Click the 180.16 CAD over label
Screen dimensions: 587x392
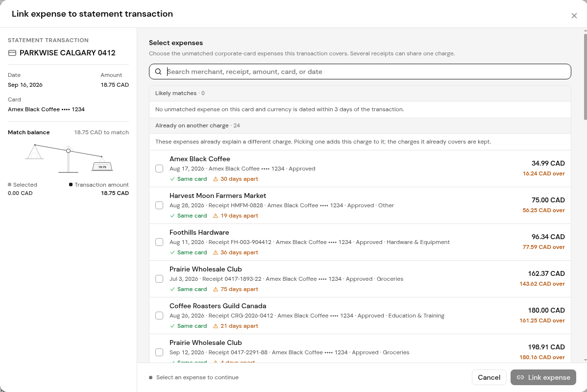click(x=542, y=357)
